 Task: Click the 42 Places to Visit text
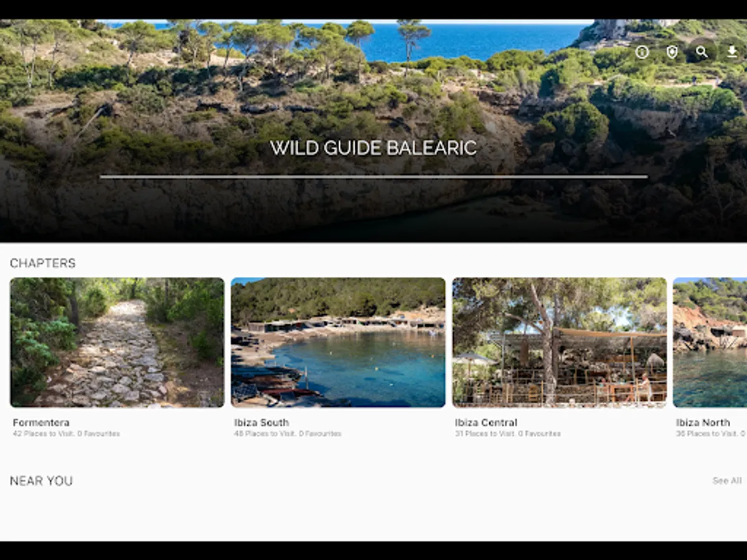point(44,434)
